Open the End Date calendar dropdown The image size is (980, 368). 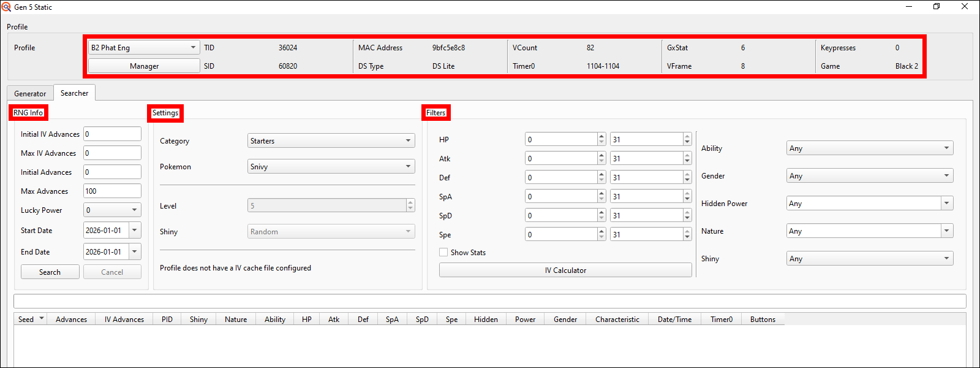pyautogui.click(x=135, y=251)
